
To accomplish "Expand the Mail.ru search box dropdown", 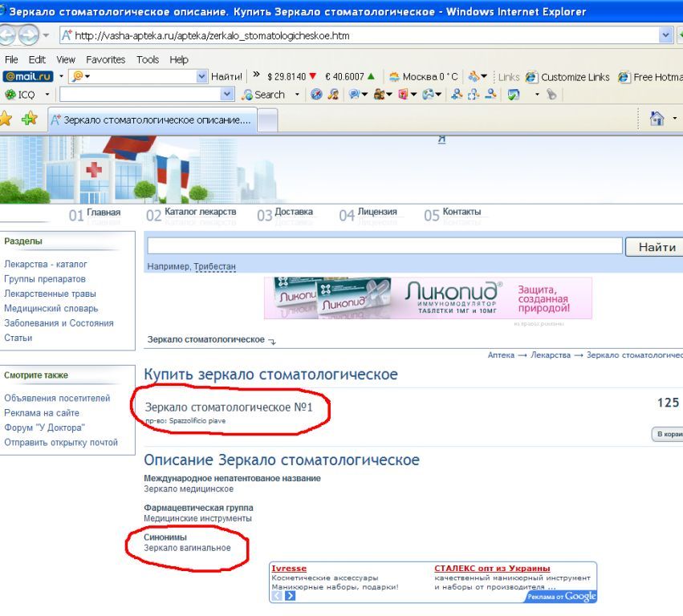I will [202, 77].
